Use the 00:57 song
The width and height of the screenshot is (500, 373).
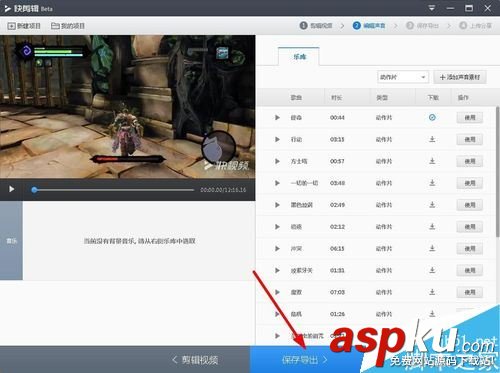click(470, 161)
